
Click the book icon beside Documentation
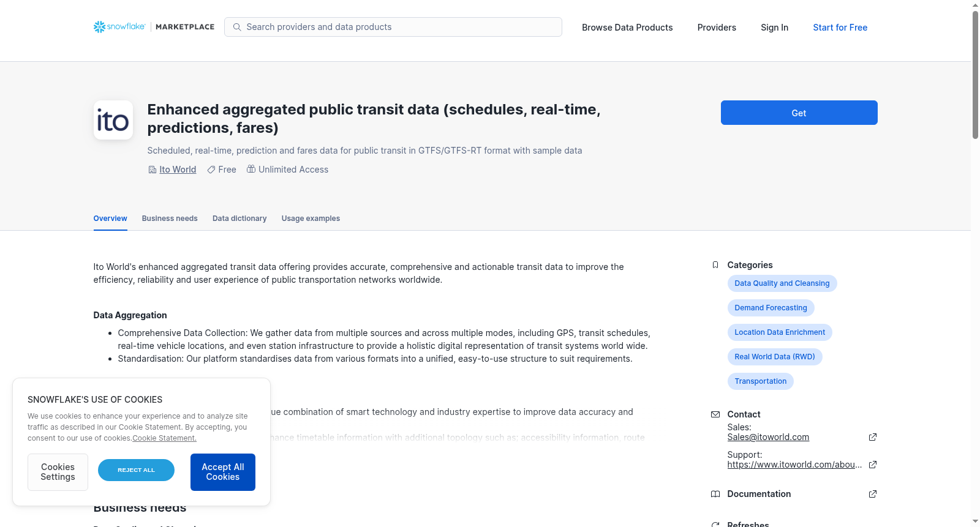pos(715,494)
